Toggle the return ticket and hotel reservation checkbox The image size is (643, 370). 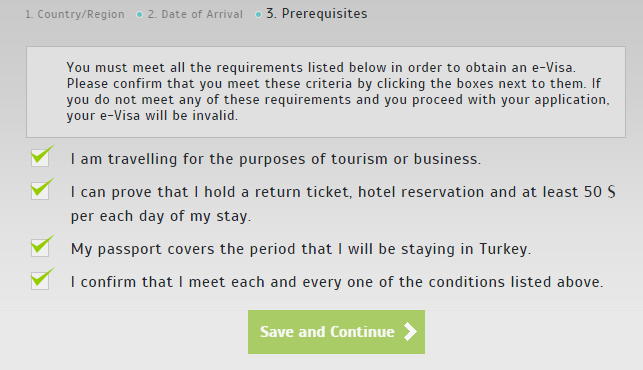(x=40, y=191)
